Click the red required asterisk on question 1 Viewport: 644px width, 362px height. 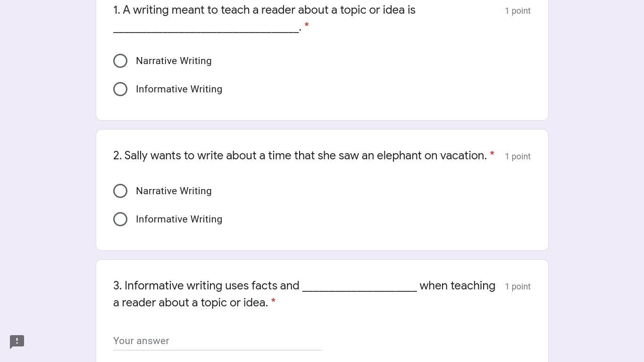(307, 25)
